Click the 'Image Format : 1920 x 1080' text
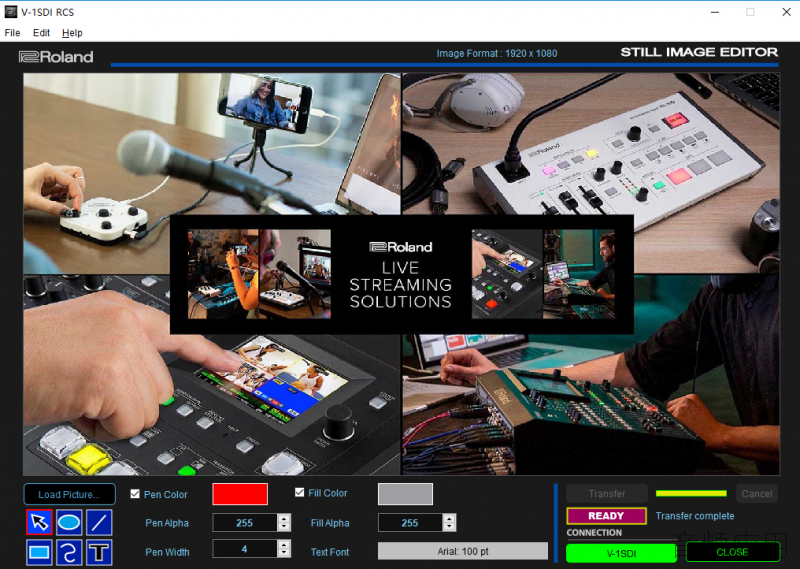Image resolution: width=800 pixels, height=569 pixels. (496, 54)
